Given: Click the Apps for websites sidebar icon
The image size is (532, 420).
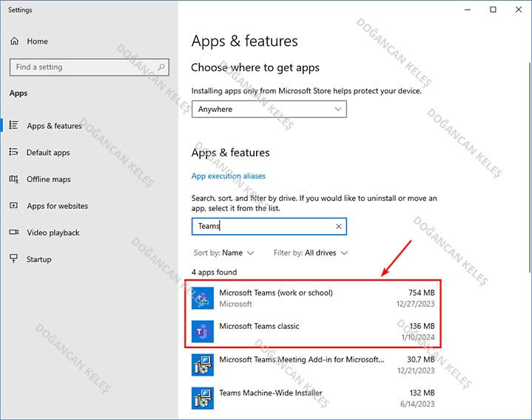Looking at the screenshot, I should (x=13, y=205).
